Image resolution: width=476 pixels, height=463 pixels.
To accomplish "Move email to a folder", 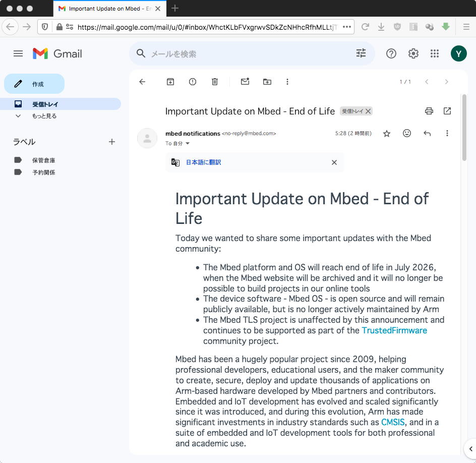I will tap(267, 82).
